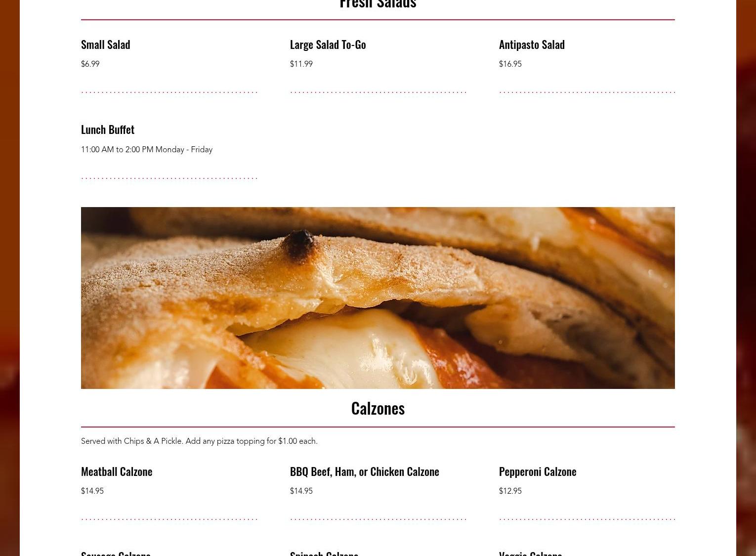Click the Spinach Calzone title
The image size is (756, 556).
click(x=324, y=553)
